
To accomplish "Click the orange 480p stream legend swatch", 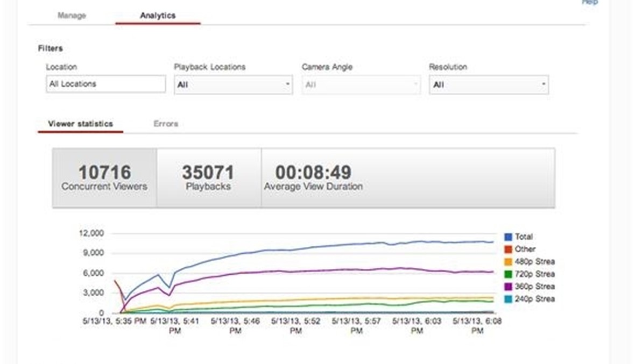I will click(x=508, y=262).
